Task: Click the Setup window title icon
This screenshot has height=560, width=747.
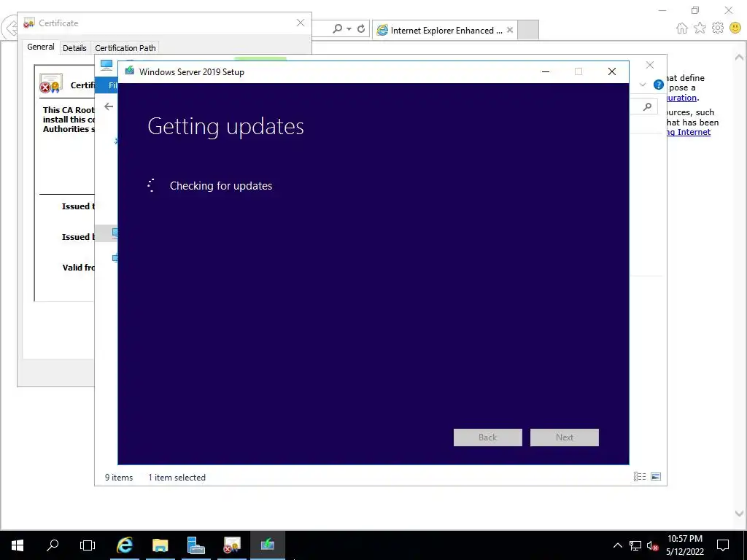Action: 130,71
